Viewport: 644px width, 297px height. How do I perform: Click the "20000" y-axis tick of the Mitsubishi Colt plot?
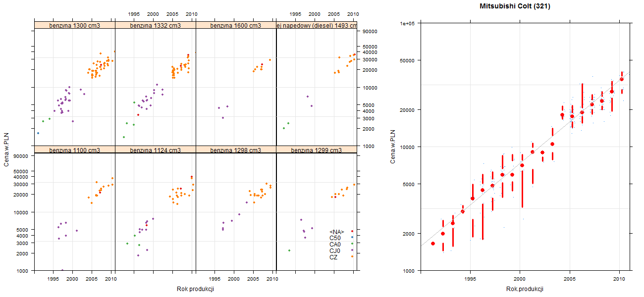tap(407, 110)
